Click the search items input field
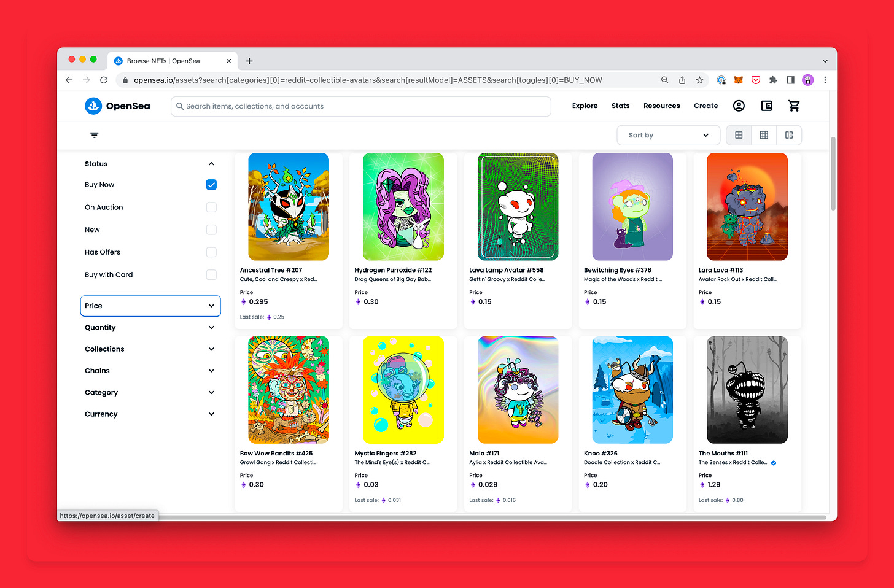Viewport: 894px width, 588px height. pyautogui.click(x=361, y=106)
